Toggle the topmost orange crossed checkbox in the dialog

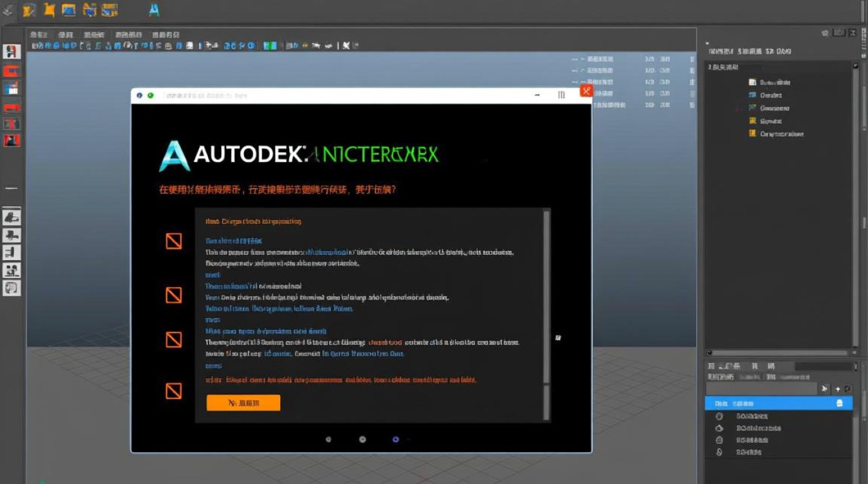pos(174,241)
